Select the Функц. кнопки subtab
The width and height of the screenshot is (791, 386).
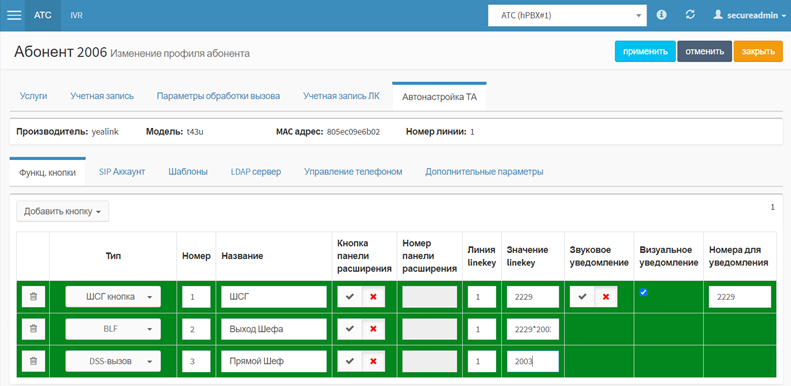[x=47, y=173]
